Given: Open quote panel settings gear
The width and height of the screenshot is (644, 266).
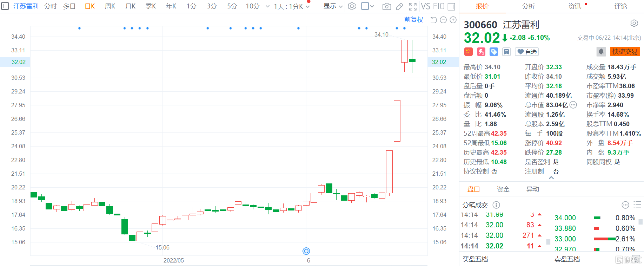Looking at the screenshot, I should click(634, 23).
